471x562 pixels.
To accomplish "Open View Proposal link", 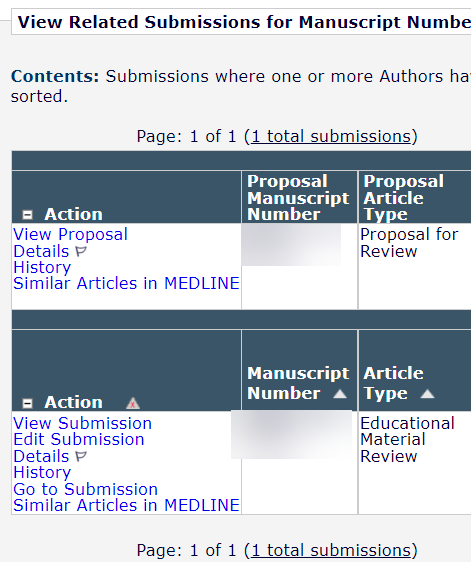I will point(70,234).
